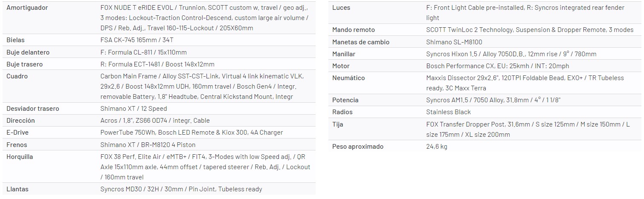
Task: Click the 24,6 kg weight value
Action: point(437,147)
